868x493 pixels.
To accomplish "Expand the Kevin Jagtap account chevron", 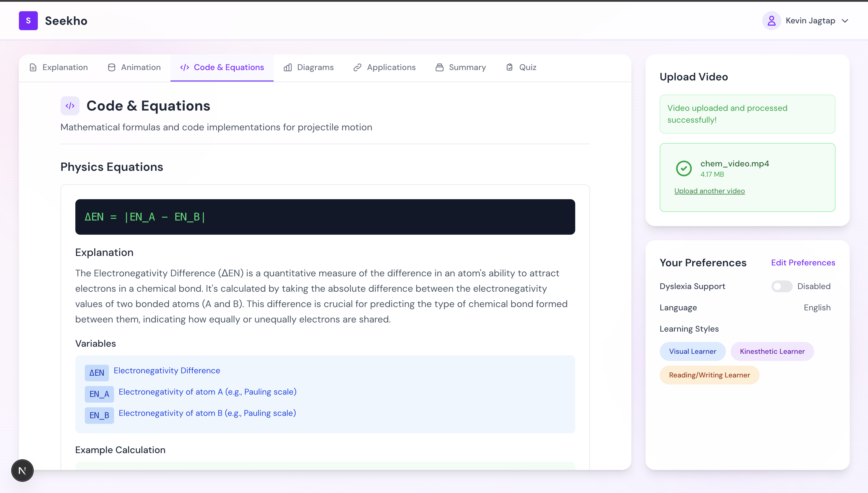I will (x=845, y=21).
